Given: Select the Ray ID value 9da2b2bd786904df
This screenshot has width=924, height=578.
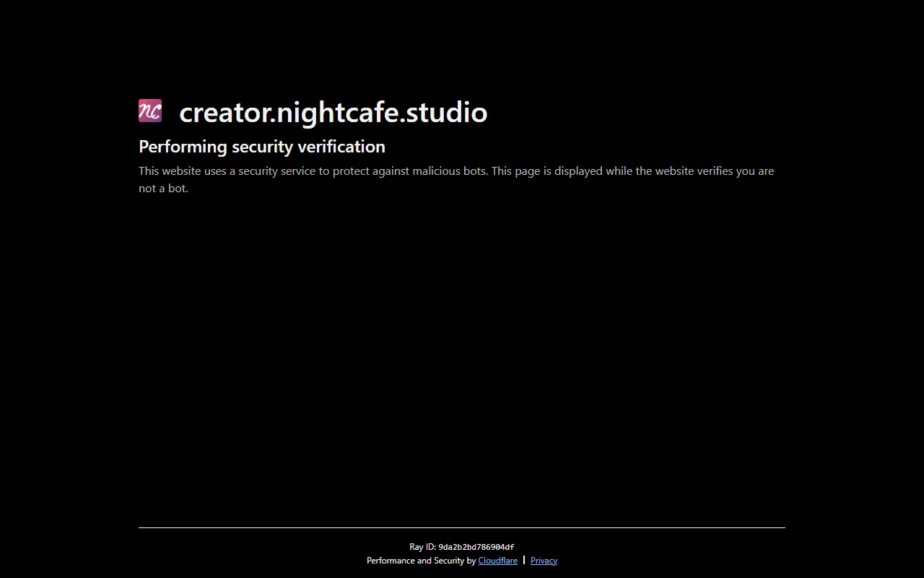Looking at the screenshot, I should [476, 547].
